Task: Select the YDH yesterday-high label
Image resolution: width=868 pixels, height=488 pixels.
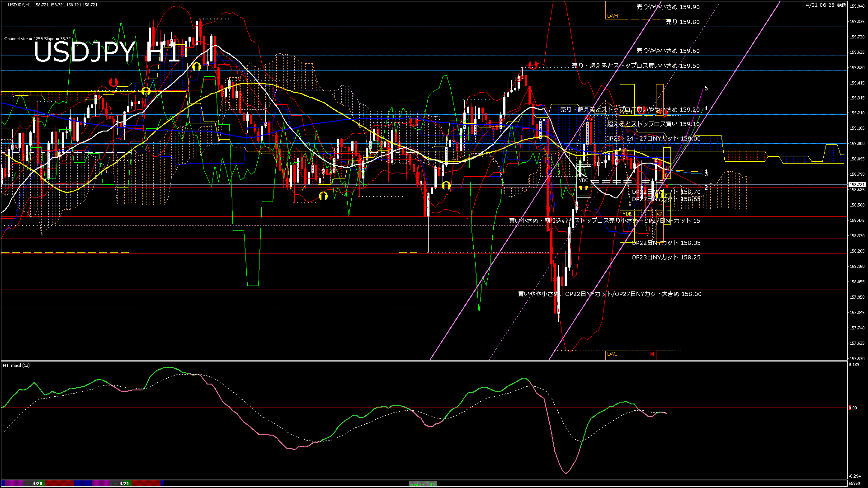Action: pos(627,112)
